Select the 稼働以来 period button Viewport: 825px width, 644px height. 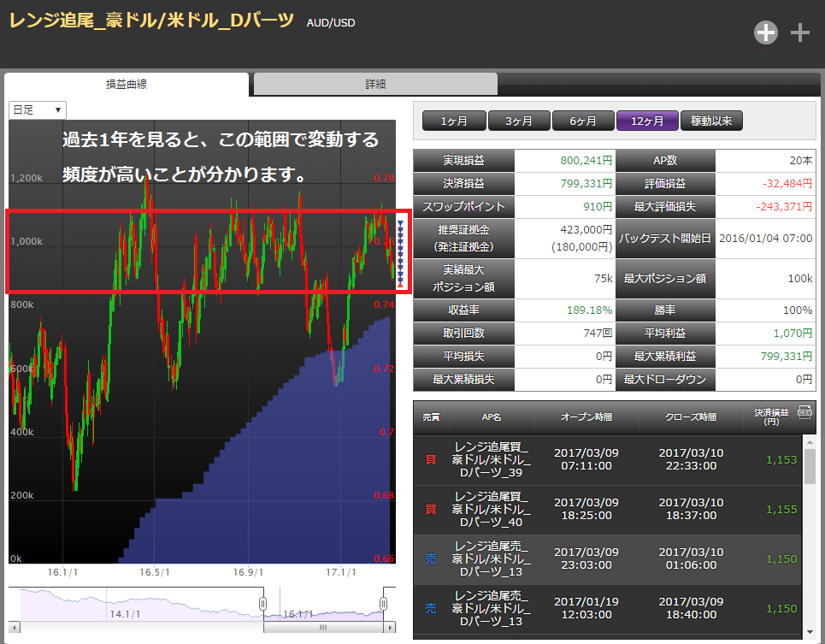pos(711,121)
